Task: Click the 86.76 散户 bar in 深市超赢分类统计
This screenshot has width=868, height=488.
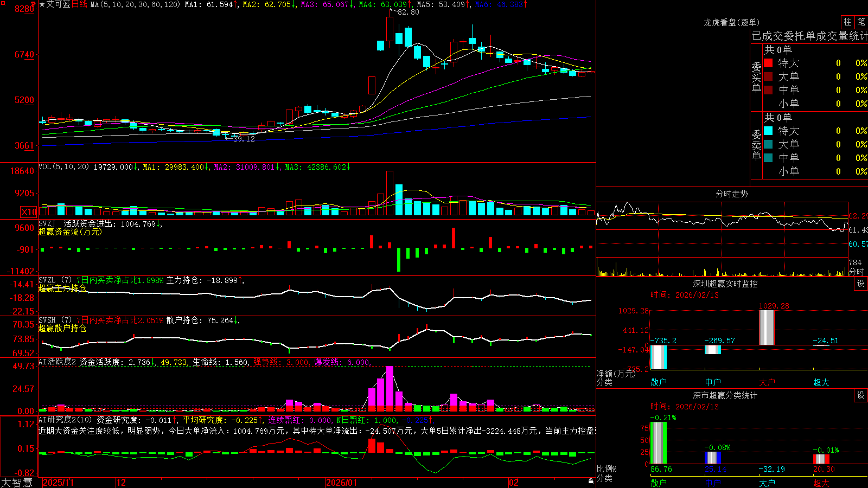Action: pos(659,443)
